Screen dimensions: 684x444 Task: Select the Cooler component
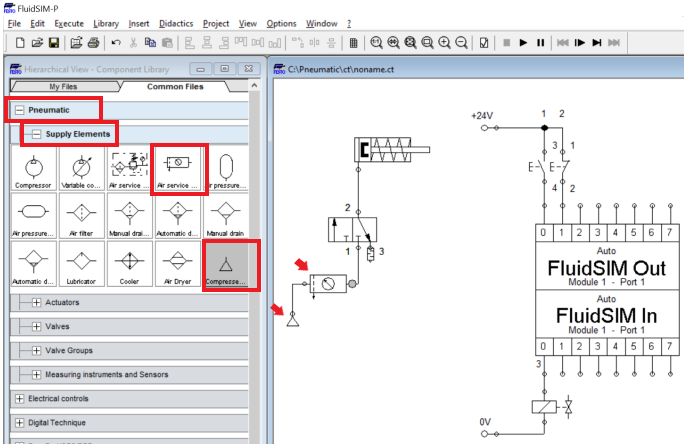130,265
